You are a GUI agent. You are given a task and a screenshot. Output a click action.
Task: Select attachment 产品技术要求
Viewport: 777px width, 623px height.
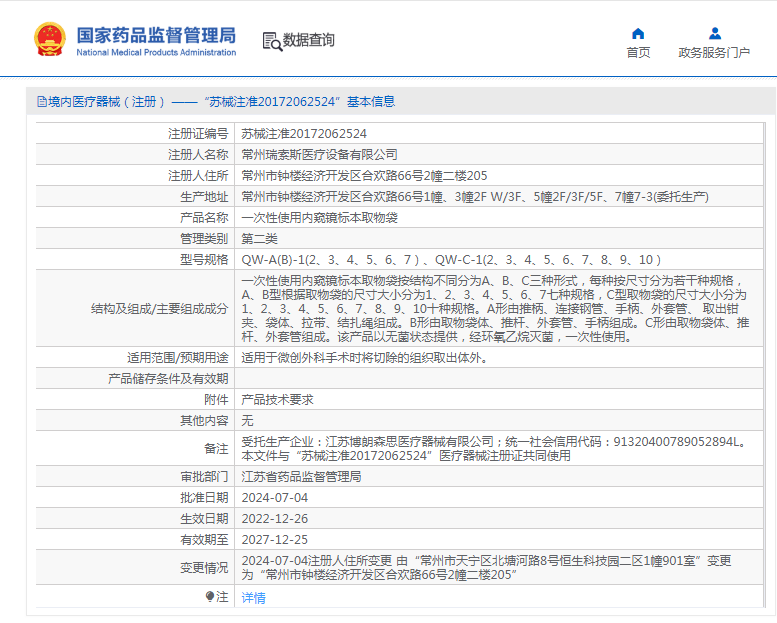tap(277, 399)
